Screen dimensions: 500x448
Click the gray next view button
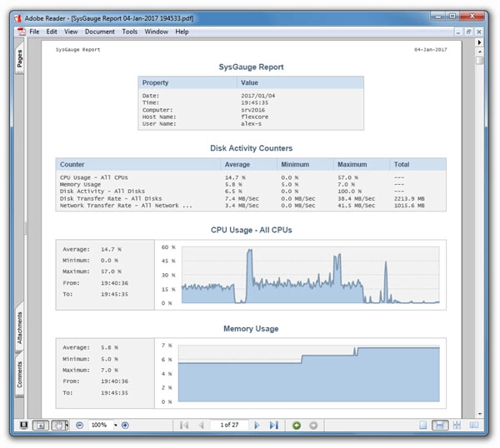coord(313,425)
